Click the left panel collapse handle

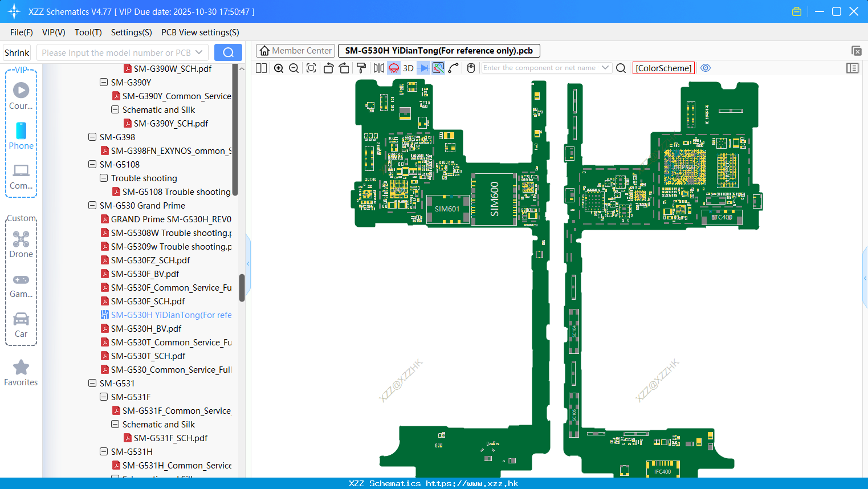point(248,263)
